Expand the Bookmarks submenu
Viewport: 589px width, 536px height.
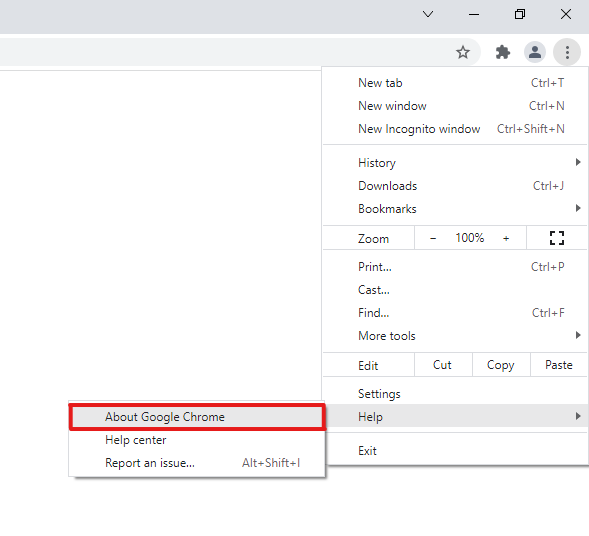[x=455, y=208]
